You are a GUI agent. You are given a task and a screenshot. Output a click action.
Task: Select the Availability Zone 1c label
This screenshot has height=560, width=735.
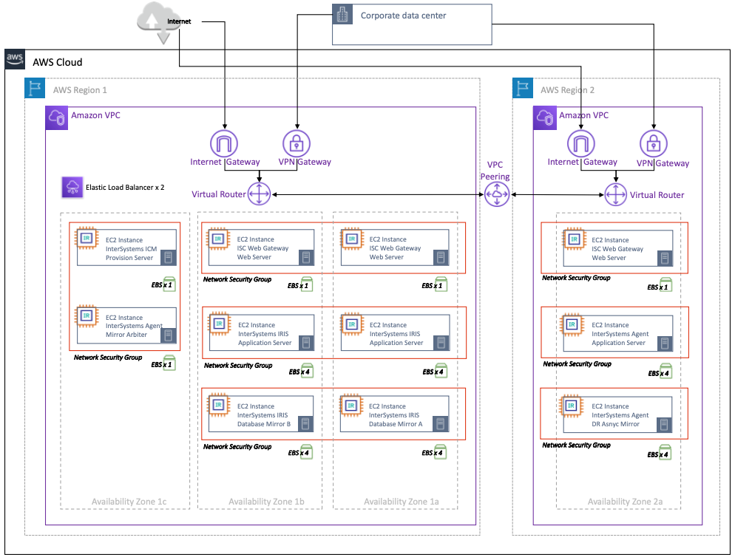129,502
